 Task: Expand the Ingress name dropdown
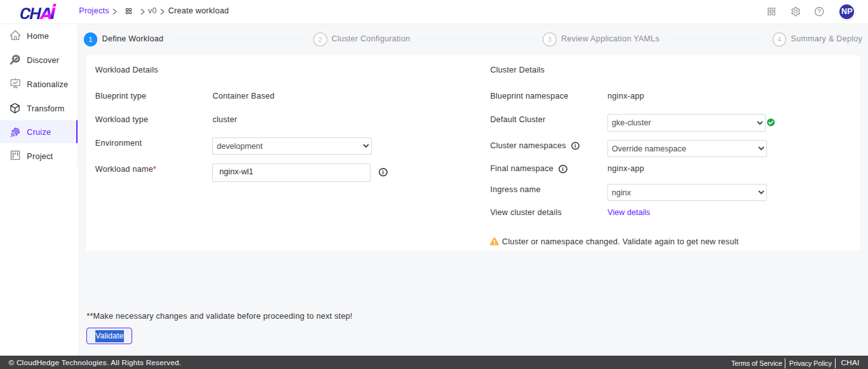(686, 193)
